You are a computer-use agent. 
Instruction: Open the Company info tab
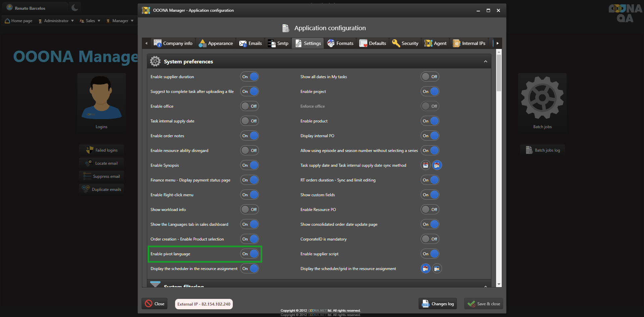coord(173,43)
